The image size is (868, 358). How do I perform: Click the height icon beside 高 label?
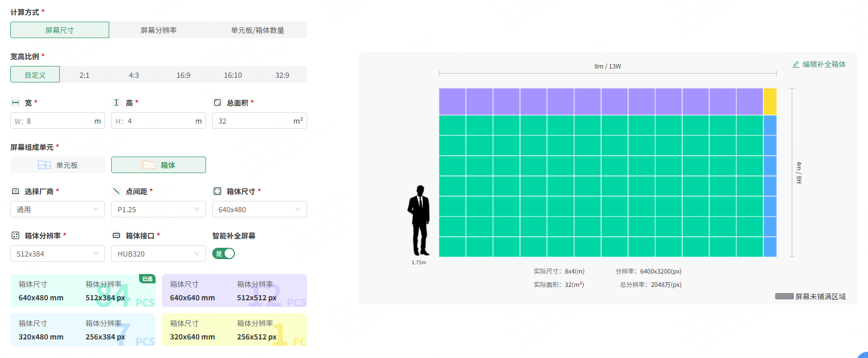point(116,103)
